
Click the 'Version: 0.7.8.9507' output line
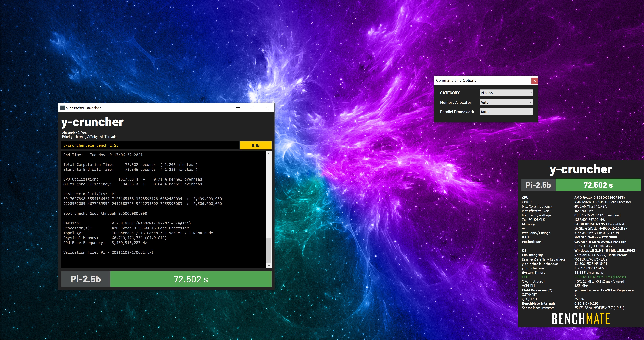click(127, 223)
